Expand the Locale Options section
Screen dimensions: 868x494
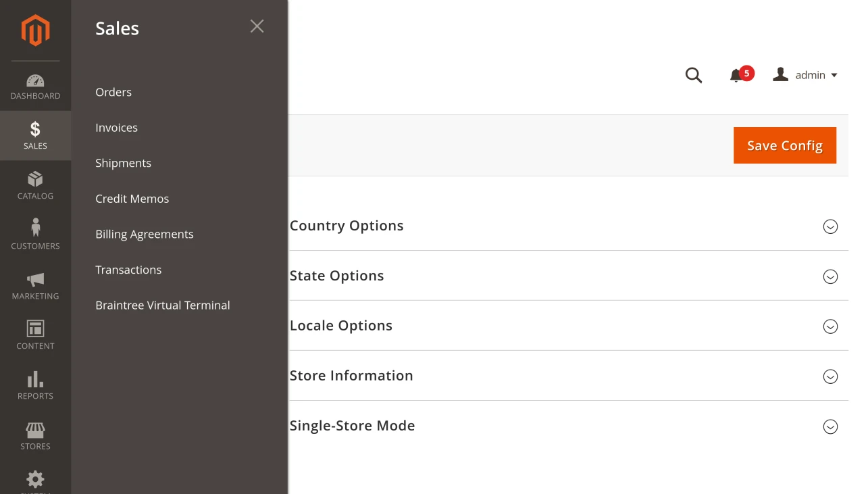pyautogui.click(x=830, y=326)
